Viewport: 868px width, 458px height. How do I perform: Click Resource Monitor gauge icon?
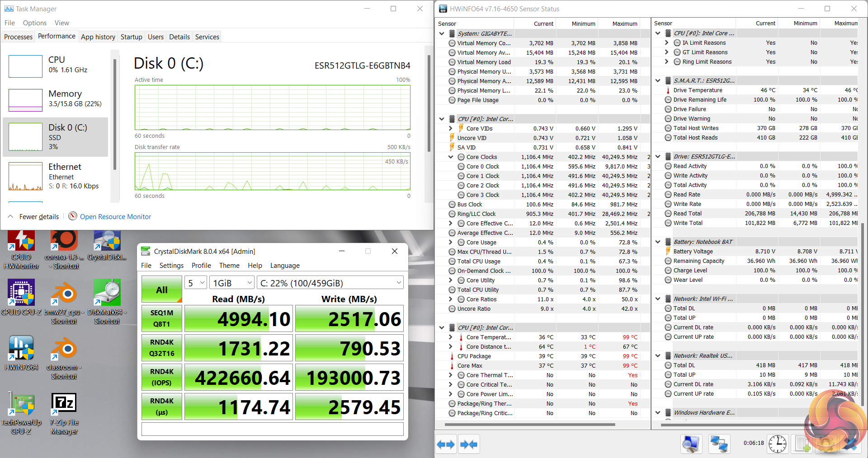pos(72,216)
